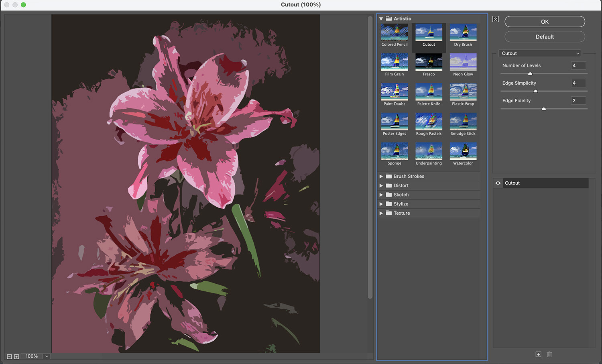Delete the selected effect layer

click(549, 354)
